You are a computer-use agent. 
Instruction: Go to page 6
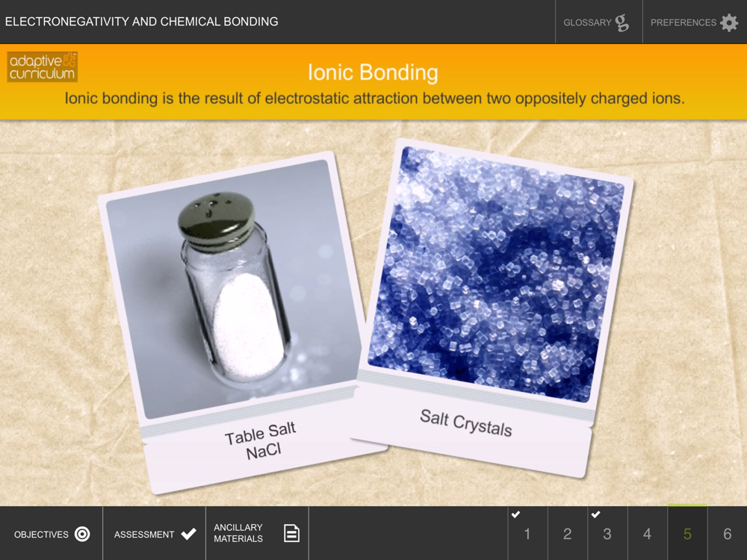pos(728,533)
